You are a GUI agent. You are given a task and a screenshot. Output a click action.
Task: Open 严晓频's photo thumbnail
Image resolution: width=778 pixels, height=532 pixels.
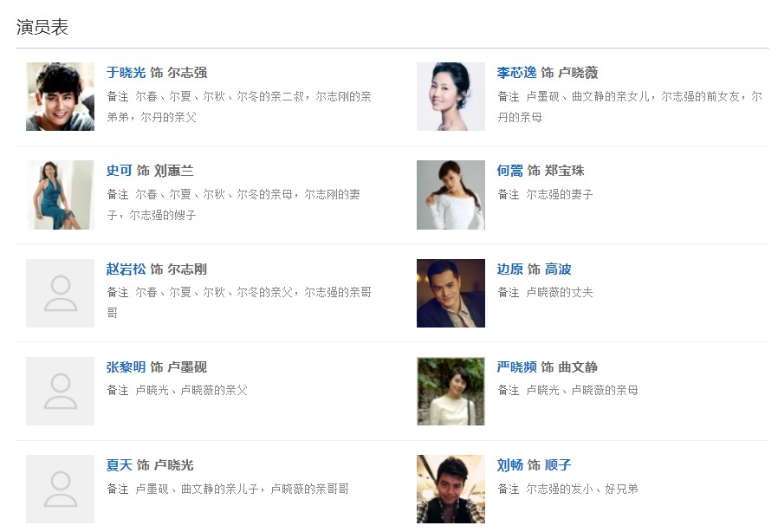451,391
